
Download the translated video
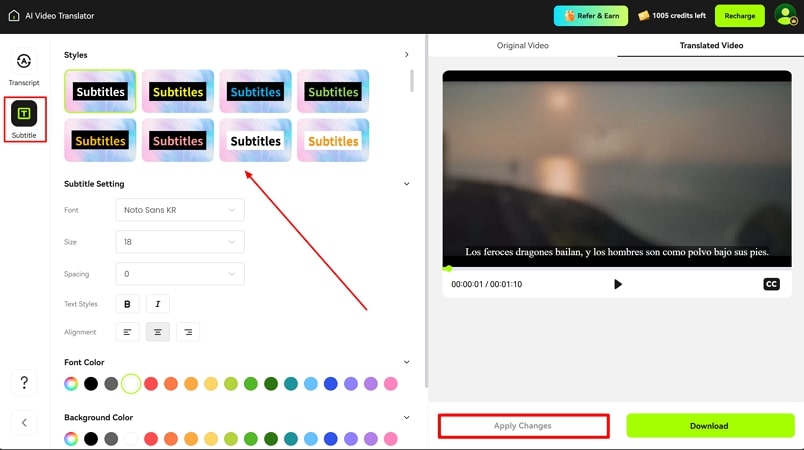click(710, 426)
